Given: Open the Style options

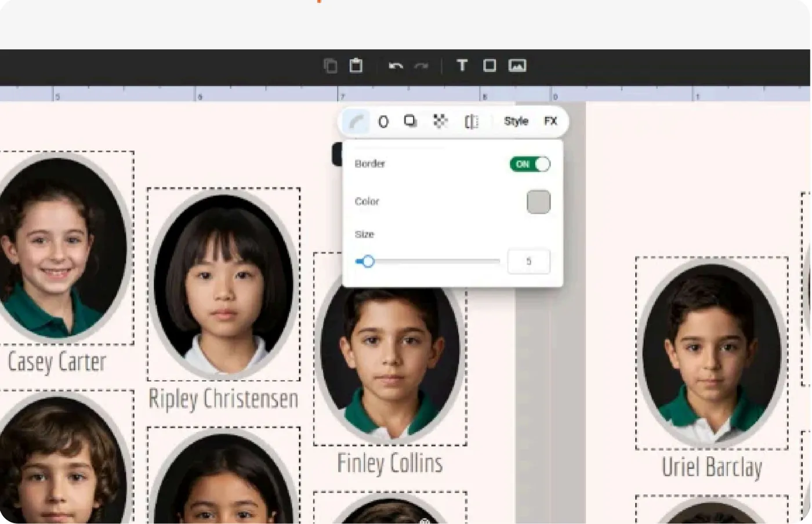Looking at the screenshot, I should point(516,121).
